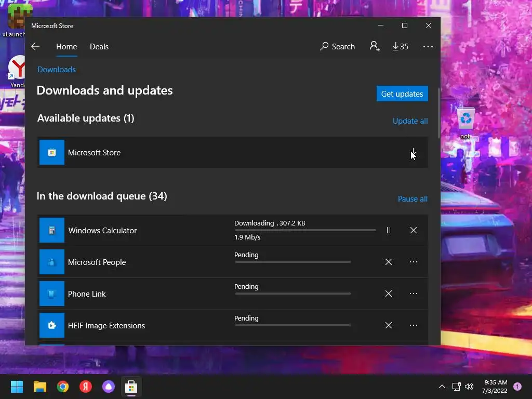Switch to the Deals tab

coord(99,46)
